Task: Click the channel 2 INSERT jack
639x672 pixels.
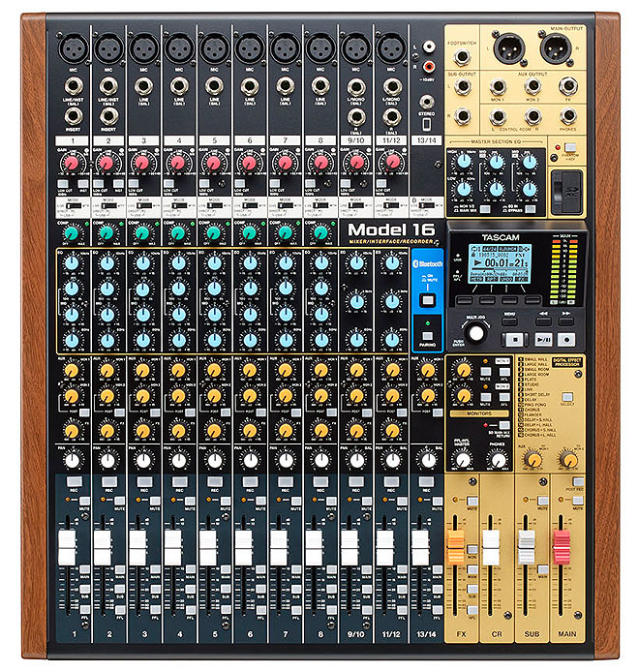Action: 108,116
